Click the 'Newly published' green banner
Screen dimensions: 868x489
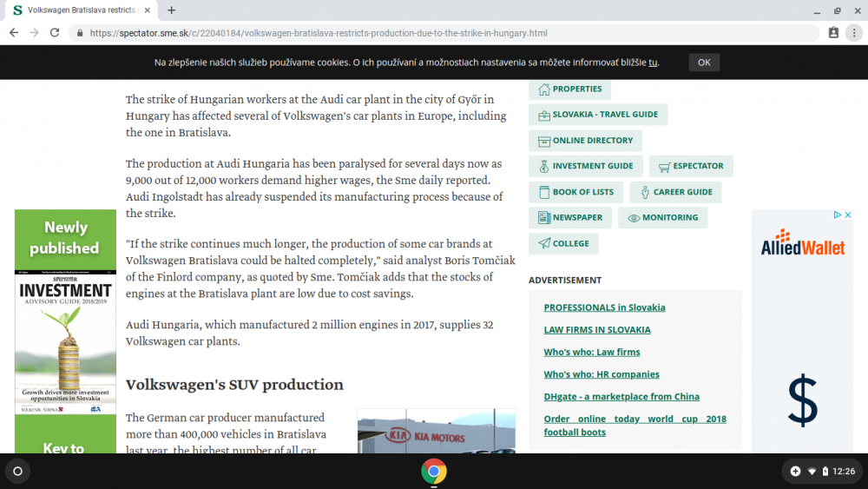tap(65, 238)
